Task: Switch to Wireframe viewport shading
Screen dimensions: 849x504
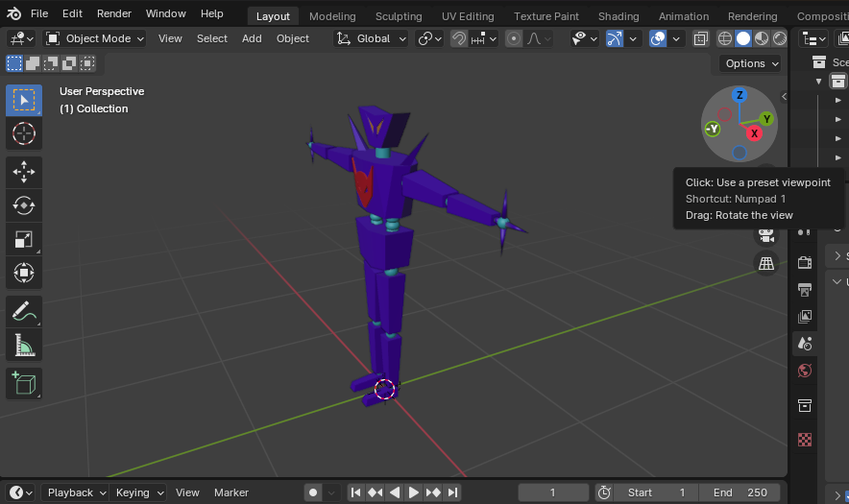Action: click(724, 38)
